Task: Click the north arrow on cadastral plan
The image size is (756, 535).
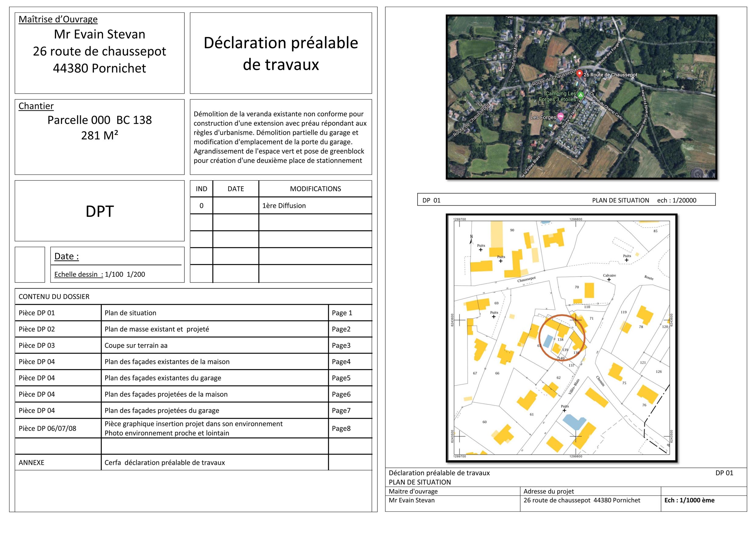Action: pos(471,239)
